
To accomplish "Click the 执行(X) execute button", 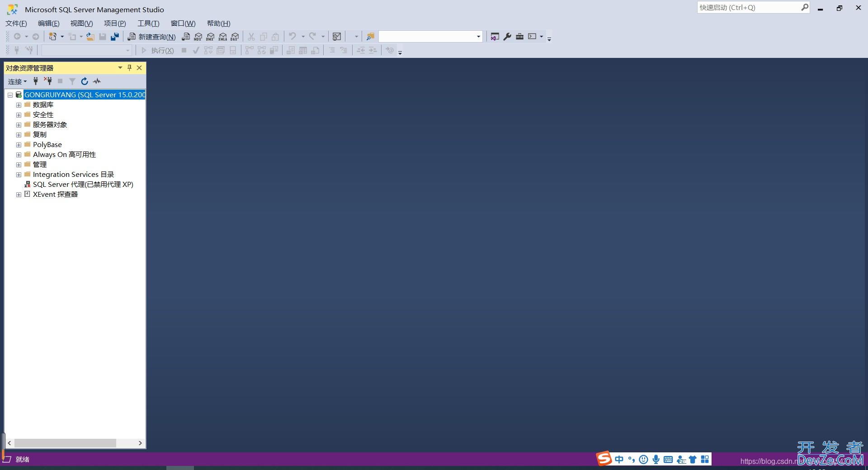I will tap(157, 50).
